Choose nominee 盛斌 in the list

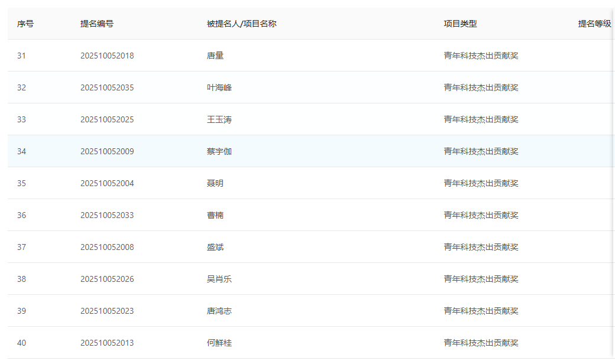(215, 247)
